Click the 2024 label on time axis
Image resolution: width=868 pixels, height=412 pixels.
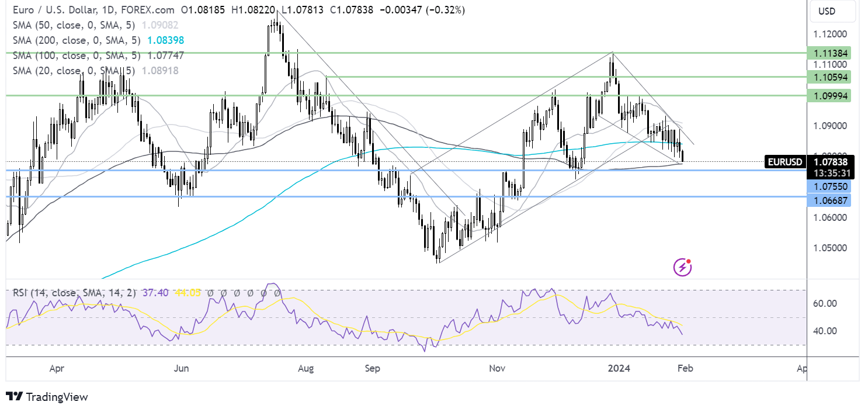click(619, 368)
